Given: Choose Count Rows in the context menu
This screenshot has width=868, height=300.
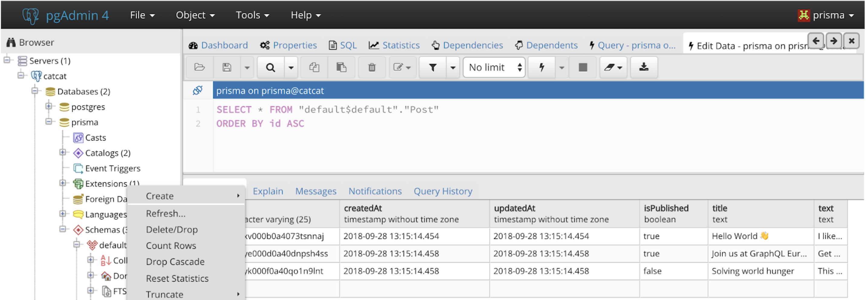Looking at the screenshot, I should [186, 246].
